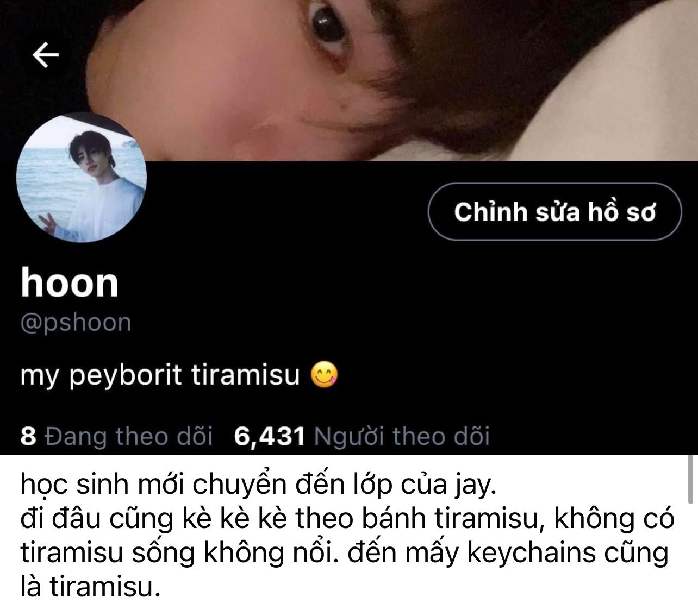Open the header banner image
Screen dimensions: 698x616
pyautogui.click(x=349, y=80)
